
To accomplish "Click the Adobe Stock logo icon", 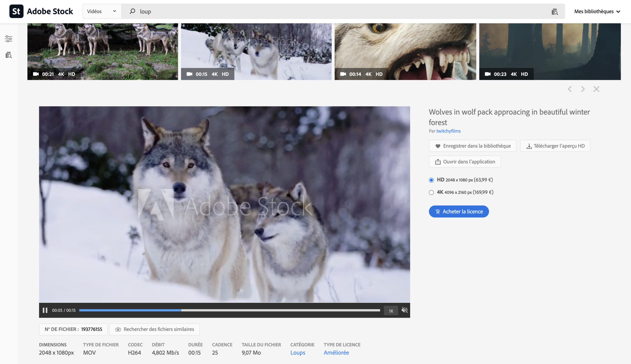I will (x=16, y=11).
